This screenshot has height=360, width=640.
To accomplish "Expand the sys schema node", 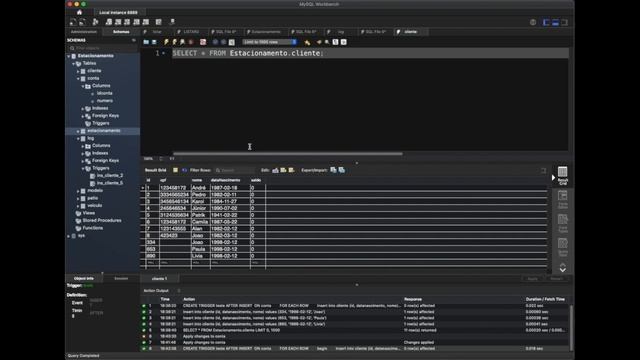I will pyautogui.click(x=69, y=236).
